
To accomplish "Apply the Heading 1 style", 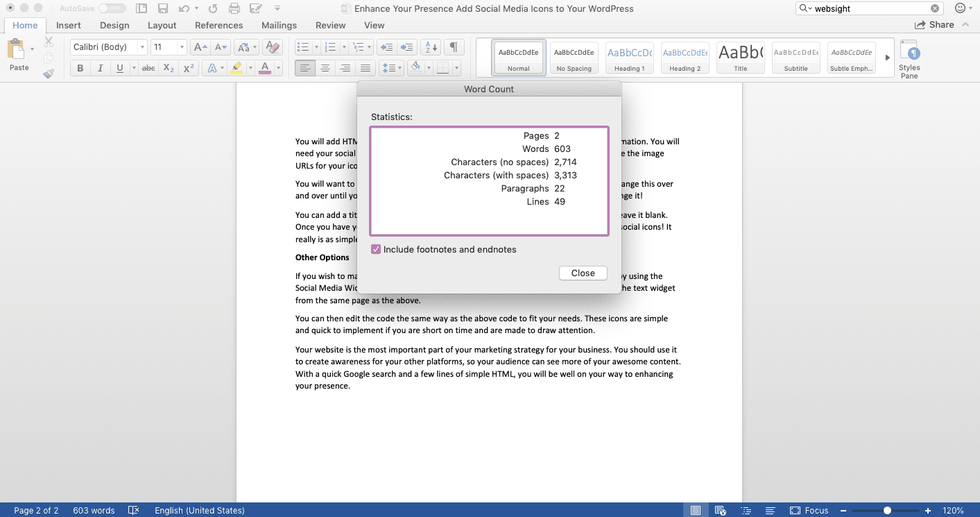I will [x=629, y=58].
